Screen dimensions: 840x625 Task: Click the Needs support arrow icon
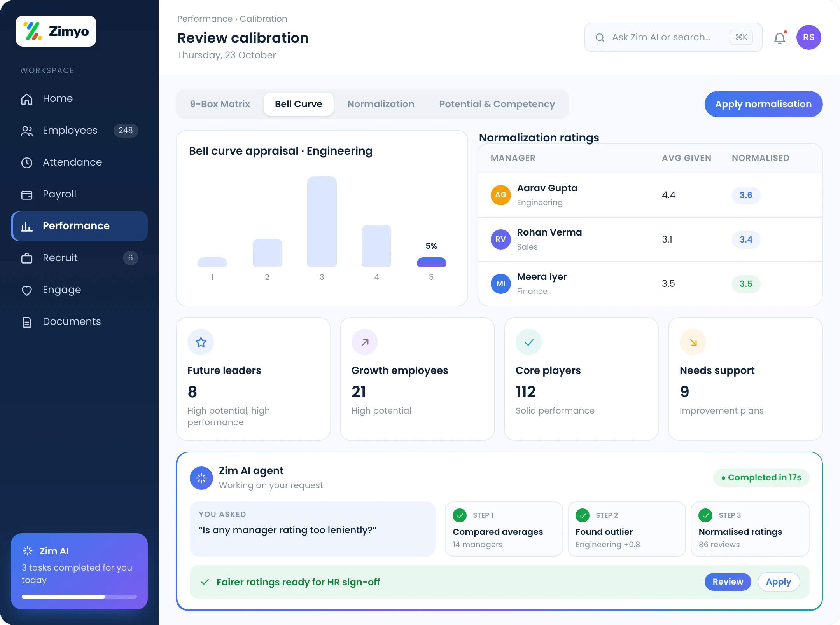[x=693, y=342]
